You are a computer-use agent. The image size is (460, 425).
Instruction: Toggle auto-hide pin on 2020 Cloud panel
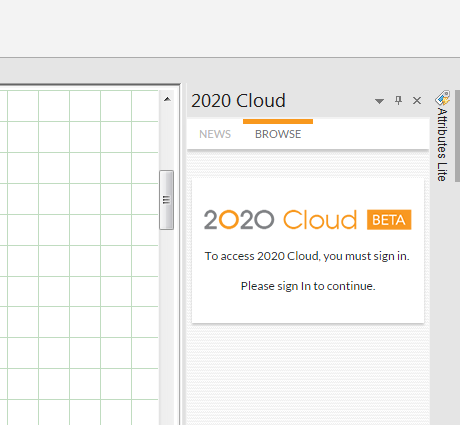pos(398,100)
